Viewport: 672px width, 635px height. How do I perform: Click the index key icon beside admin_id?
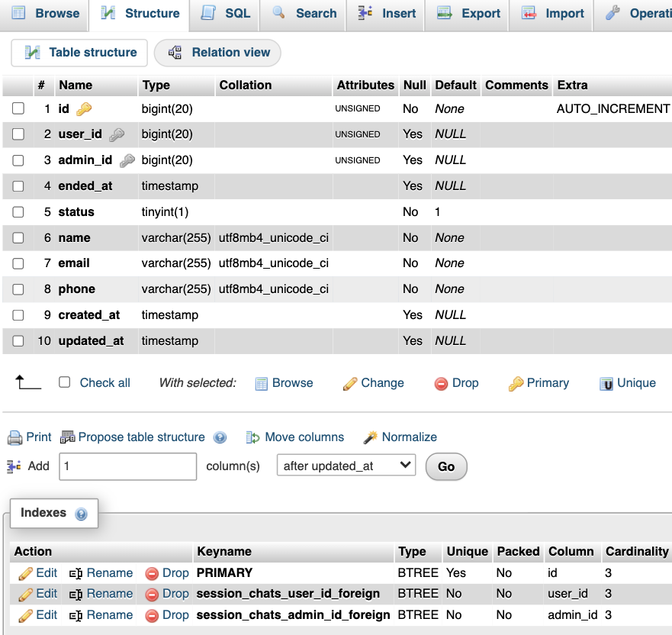point(127,161)
